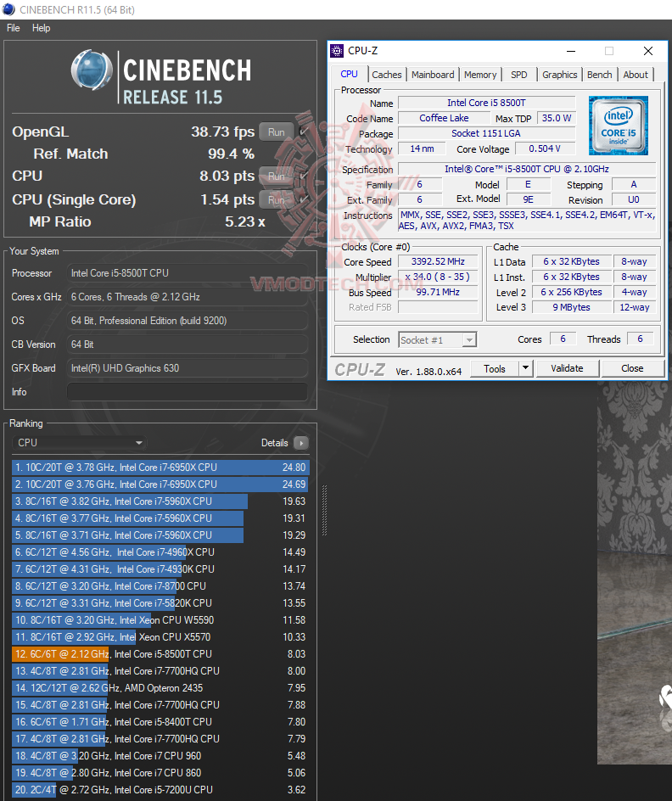Select the CPU tab in CPU-Z
Viewport: 672px width, 801px height.
point(350,74)
